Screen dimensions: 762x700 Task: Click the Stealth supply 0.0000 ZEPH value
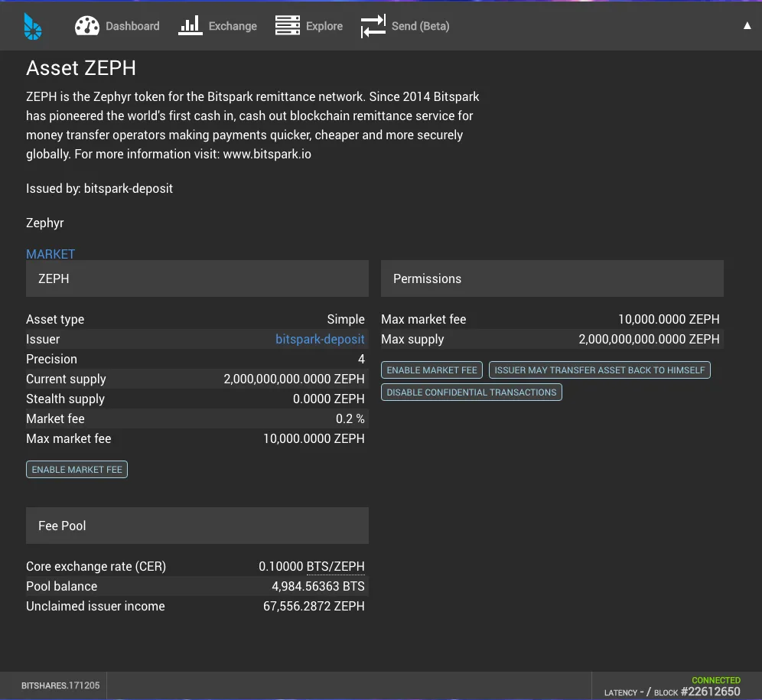(328, 399)
